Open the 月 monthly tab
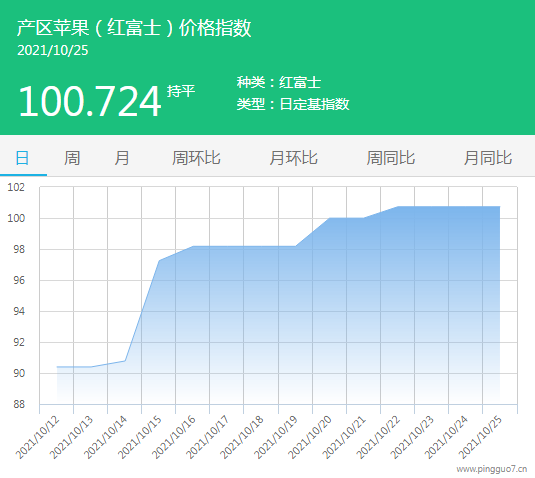 pyautogui.click(x=122, y=158)
